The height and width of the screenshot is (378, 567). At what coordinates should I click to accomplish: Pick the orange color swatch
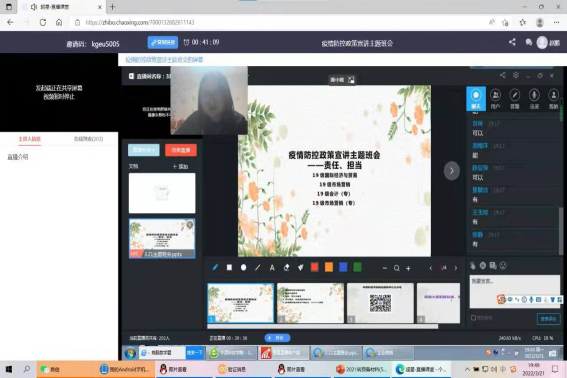point(329,267)
